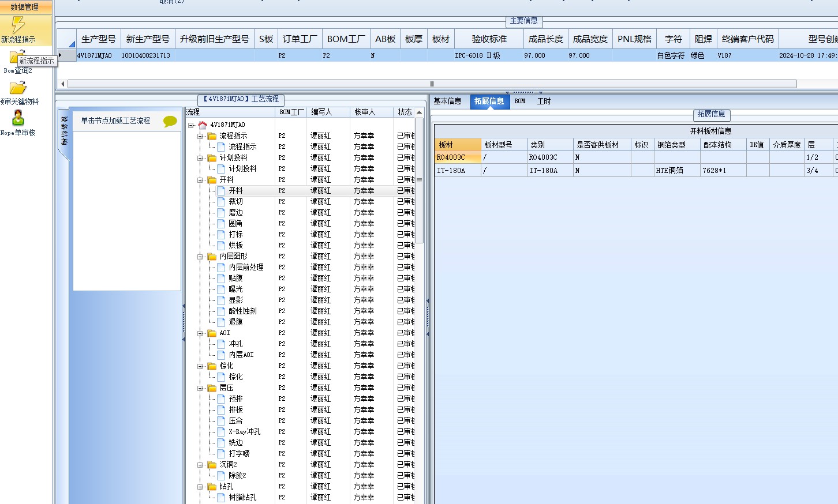Viewport: 838px width, 504px height.
Task: Select the 开料 step under the 开料 folder
Action: [235, 190]
